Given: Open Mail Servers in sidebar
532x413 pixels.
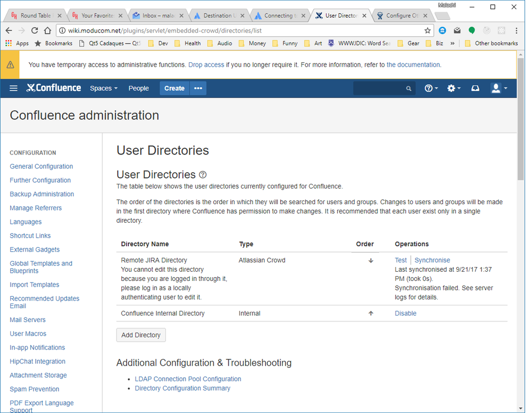Looking at the screenshot, I should 28,320.
